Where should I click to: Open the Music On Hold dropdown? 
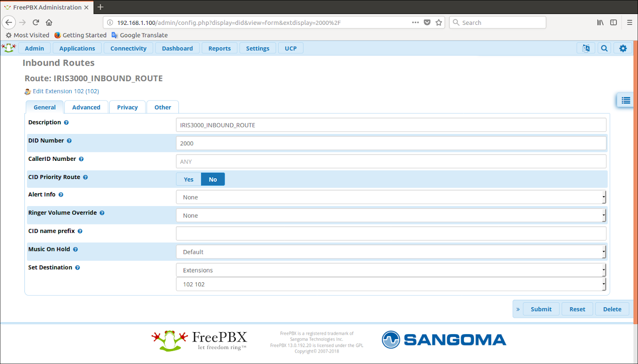pyautogui.click(x=391, y=252)
